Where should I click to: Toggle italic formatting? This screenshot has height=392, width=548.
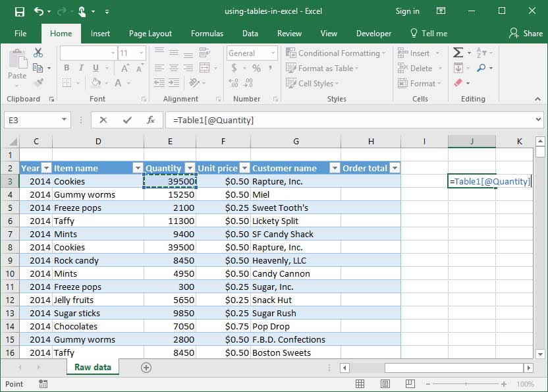[81, 67]
